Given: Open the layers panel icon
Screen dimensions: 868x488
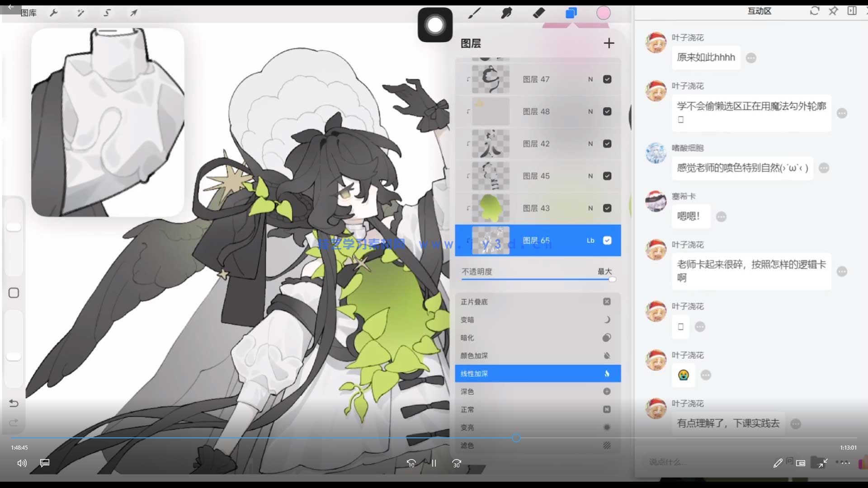Looking at the screenshot, I should tap(571, 13).
